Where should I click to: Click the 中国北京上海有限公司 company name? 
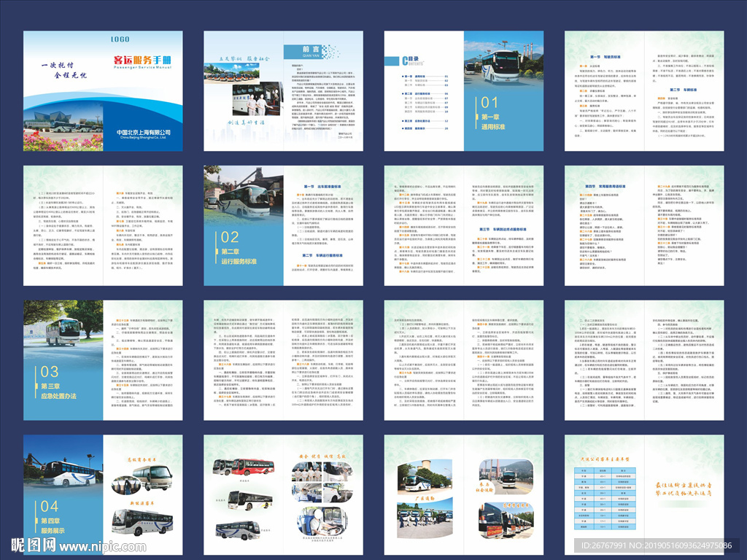pyautogui.click(x=143, y=133)
